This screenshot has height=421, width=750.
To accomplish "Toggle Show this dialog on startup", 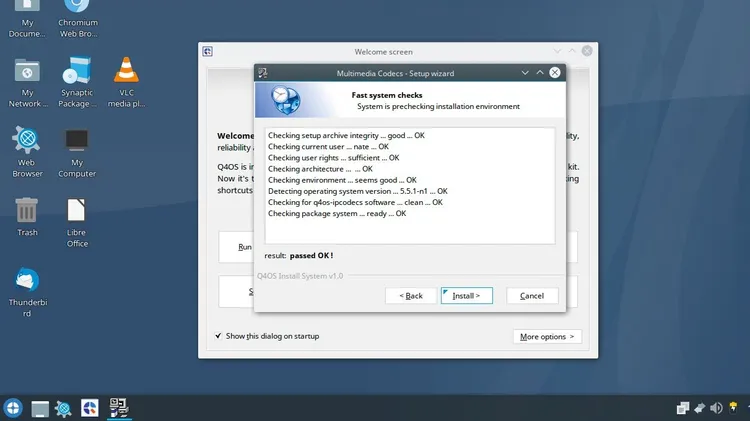I will (218, 336).
